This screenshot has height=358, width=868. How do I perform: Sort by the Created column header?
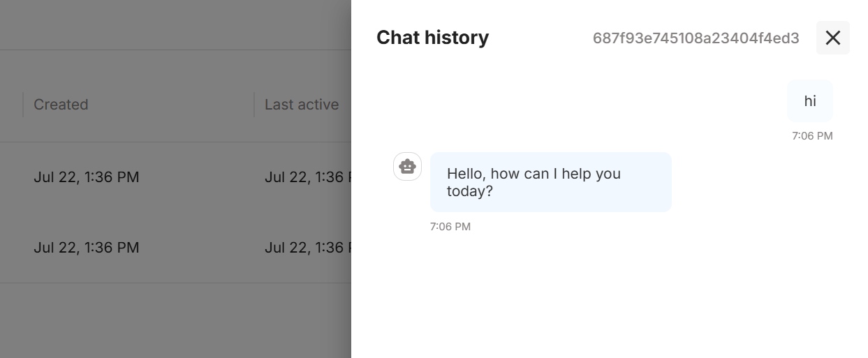(x=61, y=105)
